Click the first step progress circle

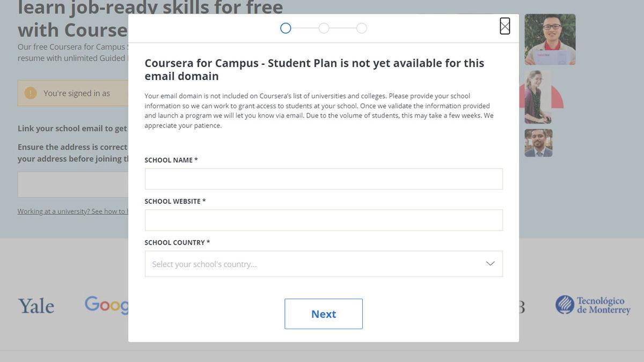coord(286,28)
